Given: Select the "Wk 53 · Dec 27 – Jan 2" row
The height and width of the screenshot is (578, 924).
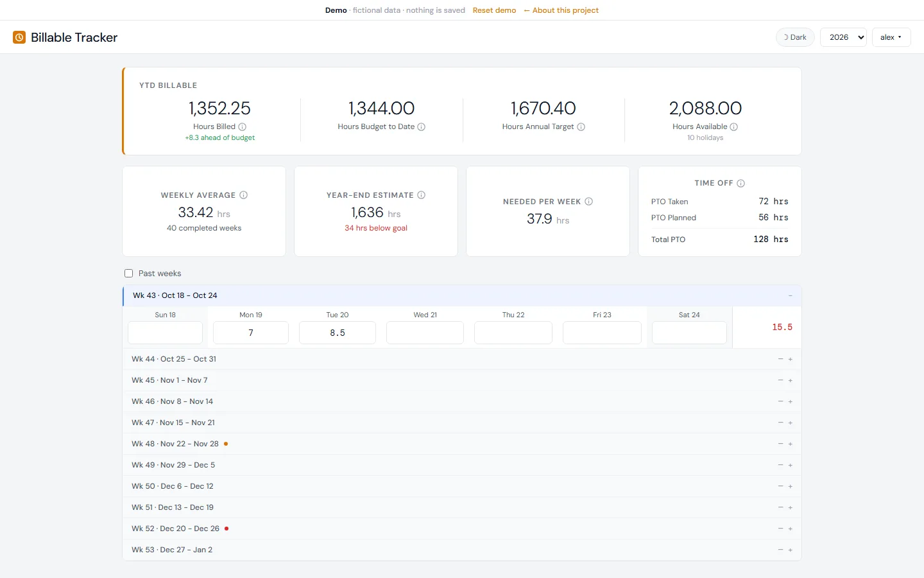Looking at the screenshot, I should coord(462,550).
